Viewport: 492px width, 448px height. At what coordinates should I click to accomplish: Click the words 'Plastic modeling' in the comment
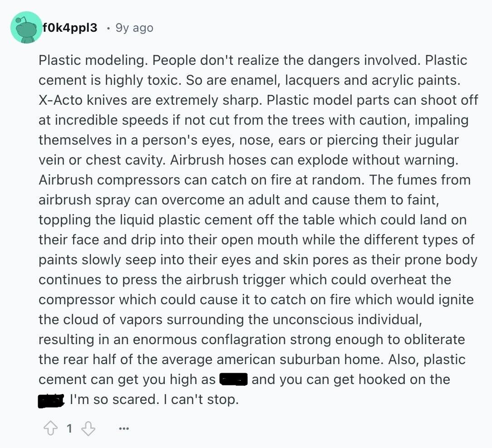[x=93, y=60]
